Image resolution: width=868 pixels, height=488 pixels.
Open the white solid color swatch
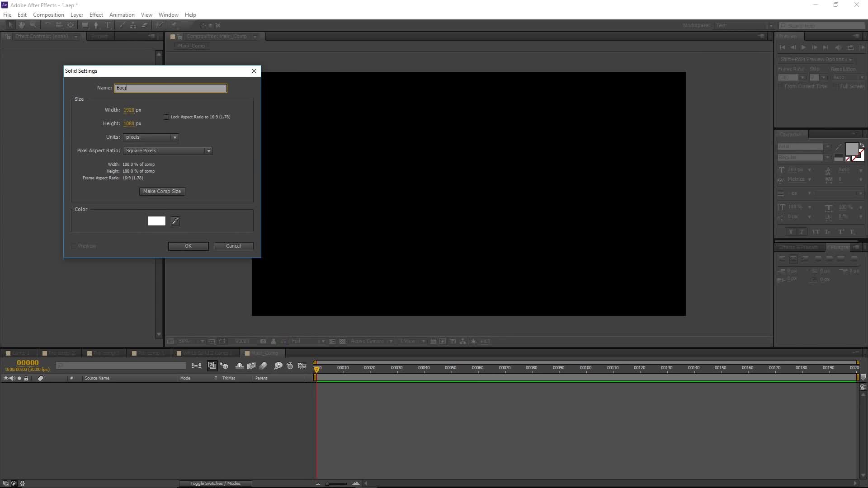[157, 221]
